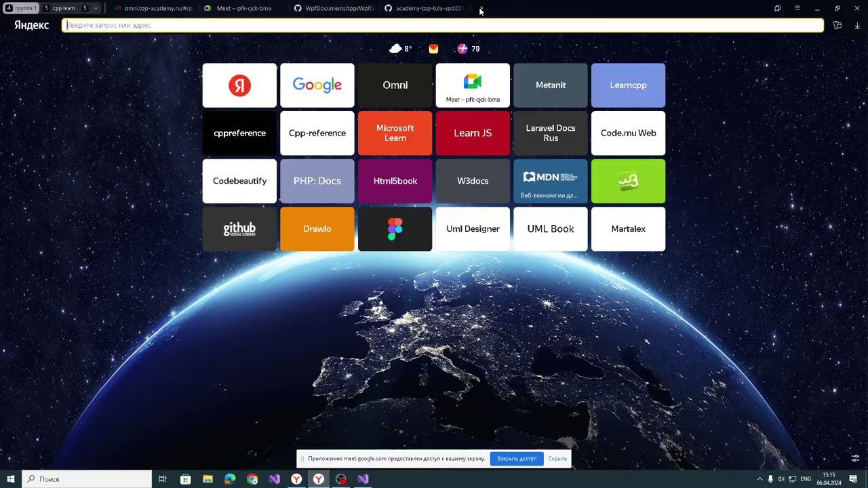Open the Metanit tile
The height and width of the screenshot is (488, 868).
coord(551,85)
